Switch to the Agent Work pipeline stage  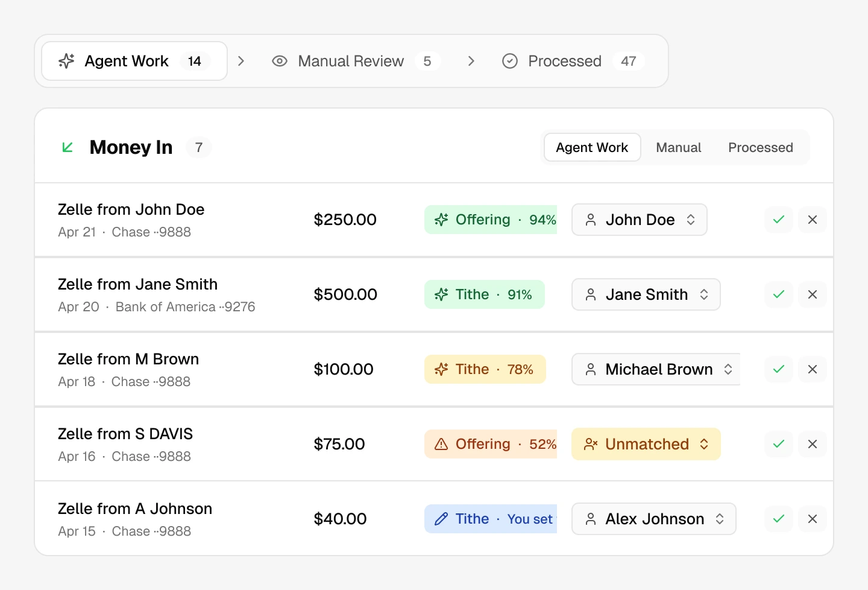pos(134,61)
